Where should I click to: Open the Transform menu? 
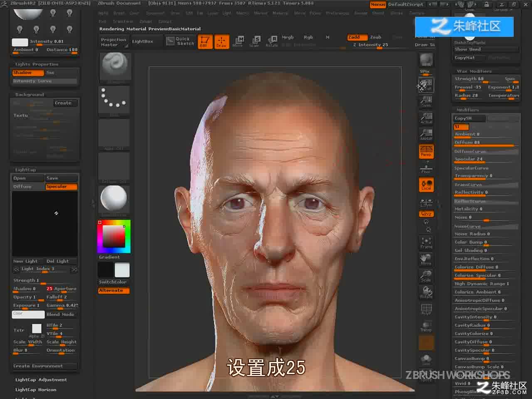(x=123, y=21)
